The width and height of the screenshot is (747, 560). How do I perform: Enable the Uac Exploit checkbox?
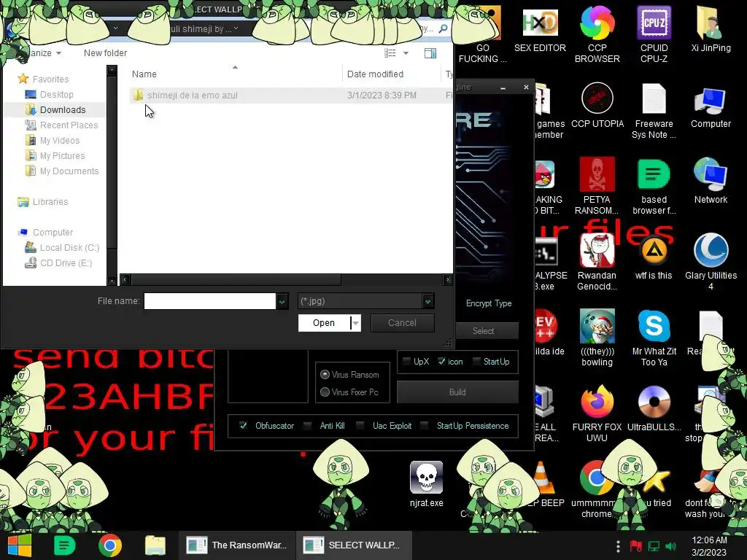(360, 425)
